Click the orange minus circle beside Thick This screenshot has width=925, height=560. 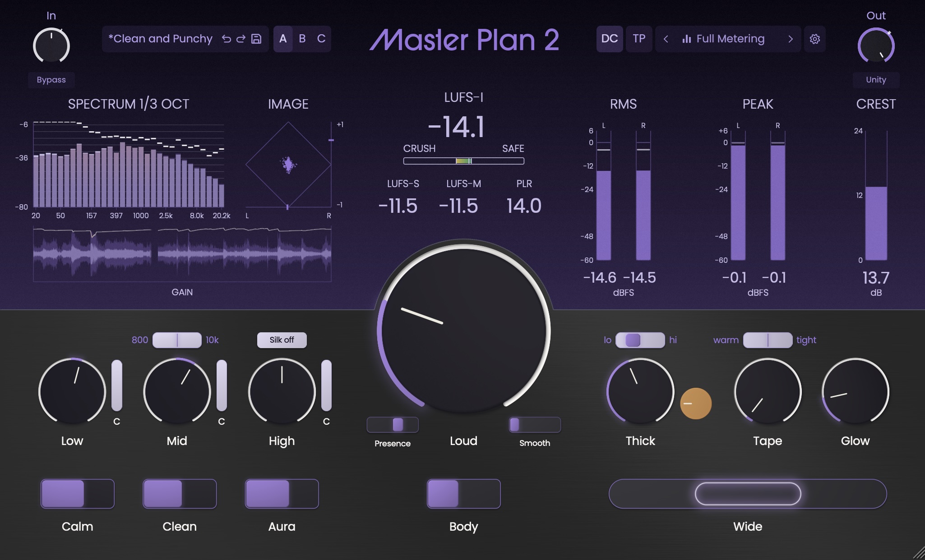[696, 404]
